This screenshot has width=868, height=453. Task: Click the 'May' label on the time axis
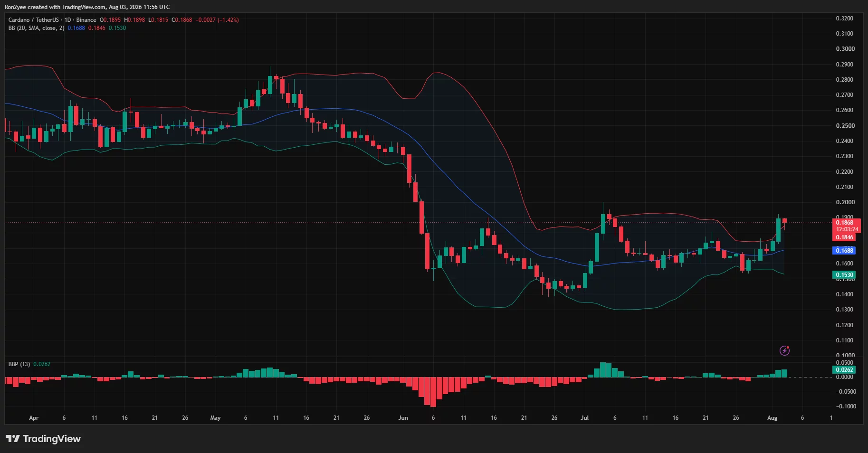point(215,418)
